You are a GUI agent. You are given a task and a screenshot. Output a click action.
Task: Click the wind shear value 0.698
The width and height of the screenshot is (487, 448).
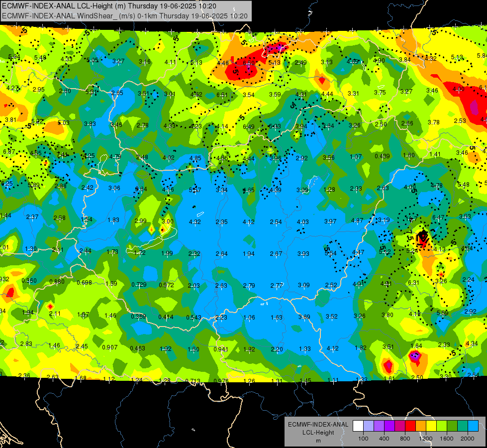click(x=84, y=283)
